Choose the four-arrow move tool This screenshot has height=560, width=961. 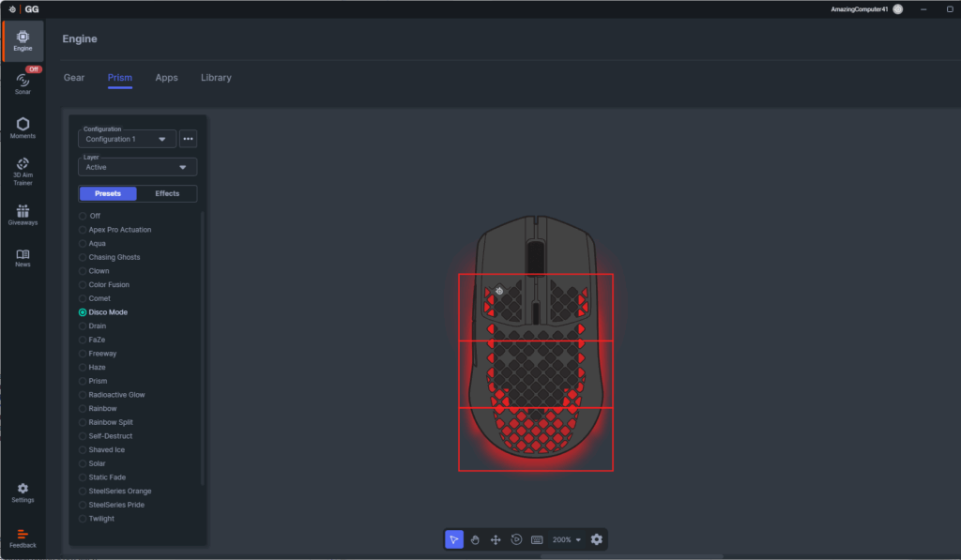(496, 539)
